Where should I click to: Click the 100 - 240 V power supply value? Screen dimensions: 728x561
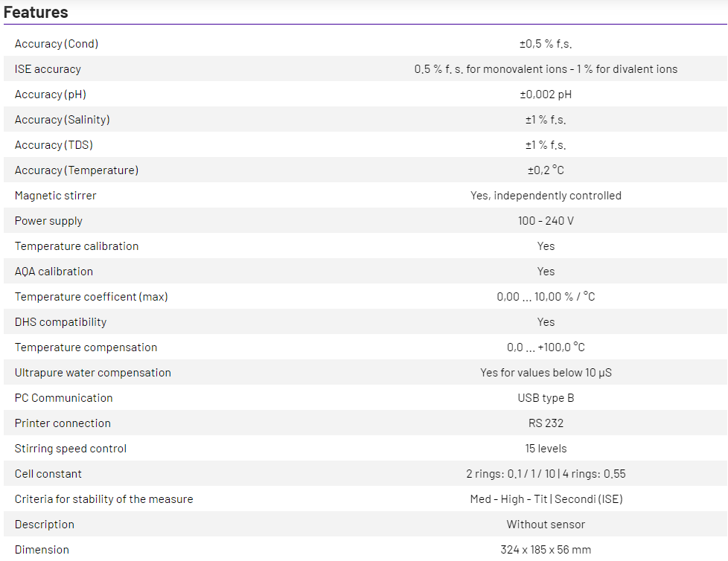[x=546, y=221]
